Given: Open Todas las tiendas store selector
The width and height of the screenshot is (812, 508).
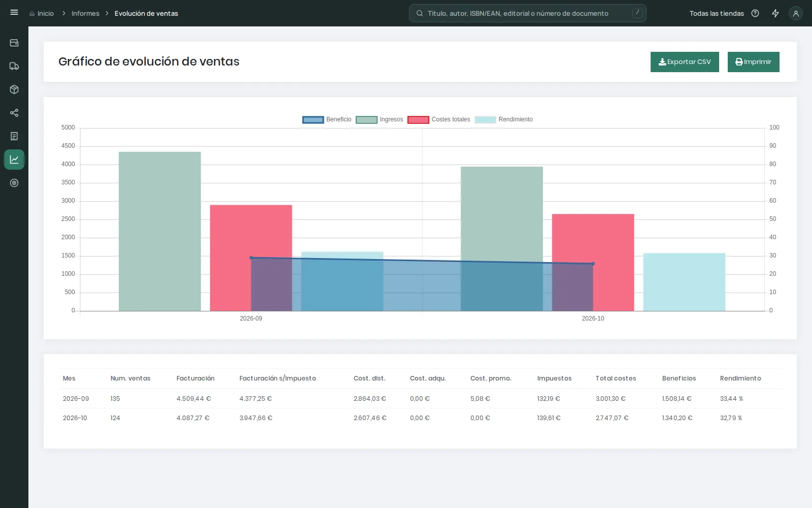Looking at the screenshot, I should point(717,14).
